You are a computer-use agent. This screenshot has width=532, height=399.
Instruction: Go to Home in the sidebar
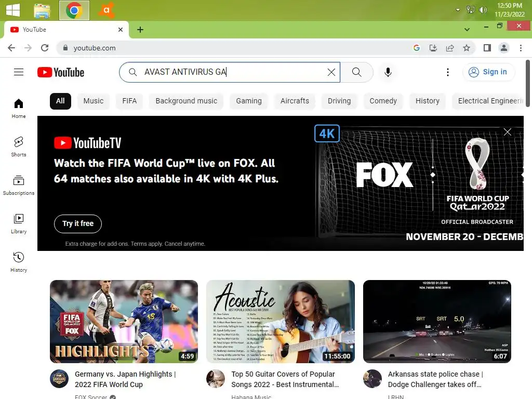tap(19, 108)
